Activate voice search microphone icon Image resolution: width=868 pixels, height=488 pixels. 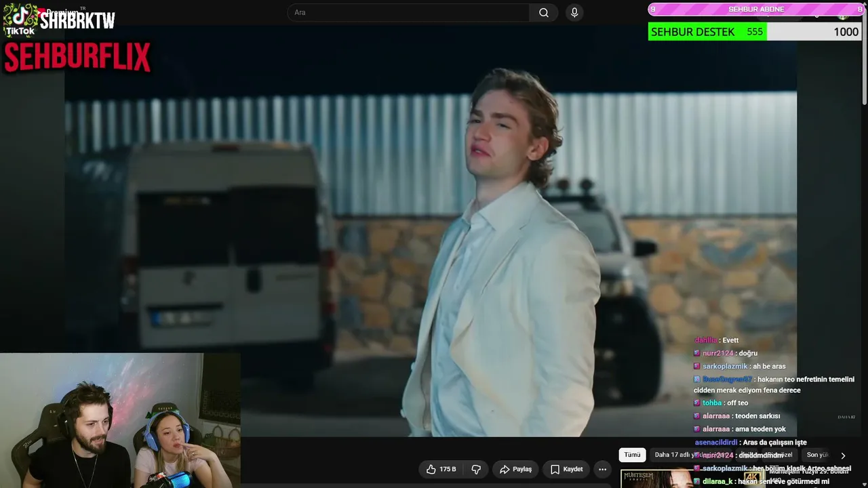[574, 13]
